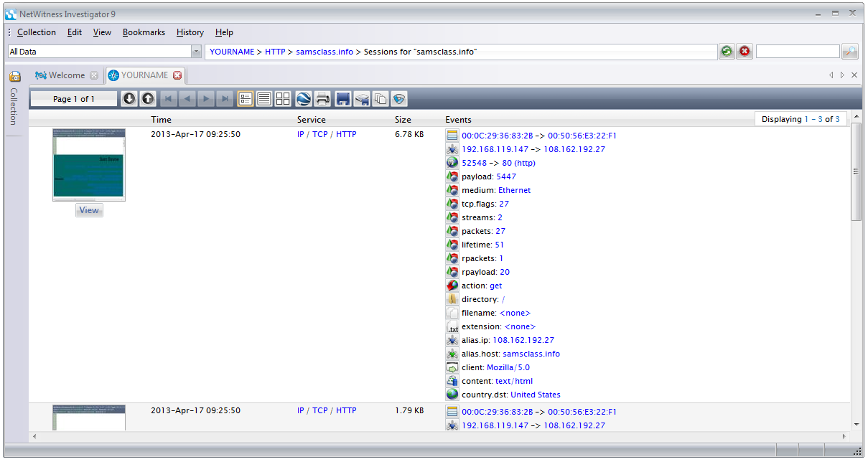The height and width of the screenshot is (462, 868).
Task: Click the horizontal scrollbar right arrow
Action: 844,436
